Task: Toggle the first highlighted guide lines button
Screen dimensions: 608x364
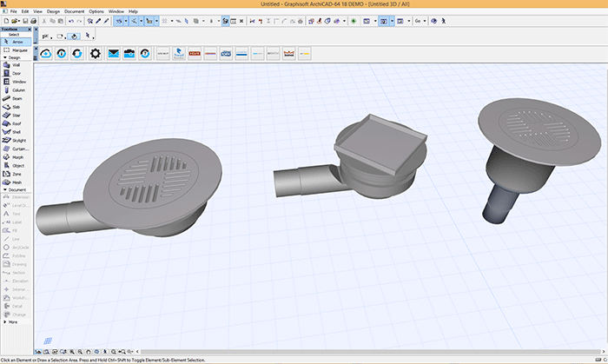Action: 119,21
